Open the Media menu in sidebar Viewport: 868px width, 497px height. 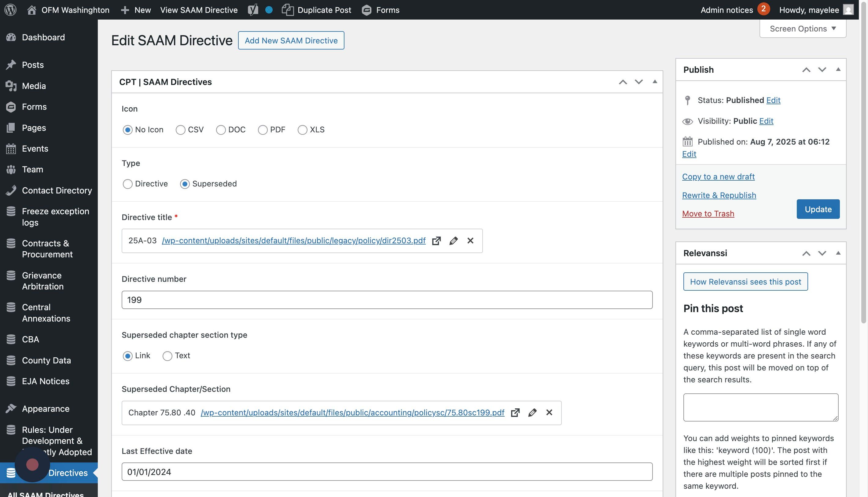(33, 86)
